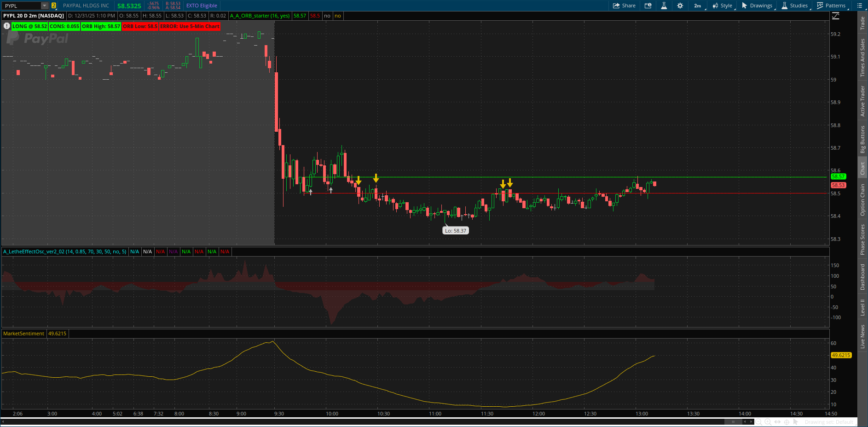Screen dimensions: 868x427
Task: Expand the PYPL symbol dropdown arrow
Action: point(45,6)
